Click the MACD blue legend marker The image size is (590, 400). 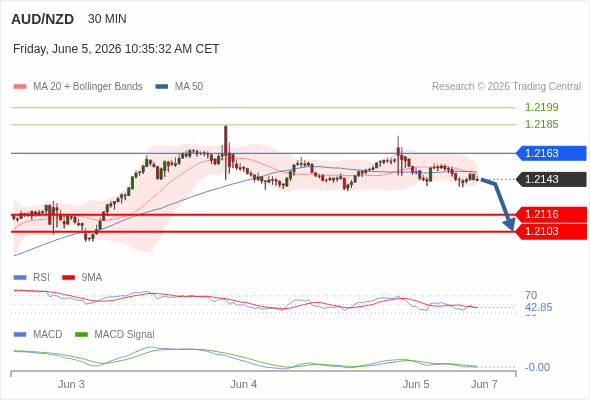coord(20,335)
